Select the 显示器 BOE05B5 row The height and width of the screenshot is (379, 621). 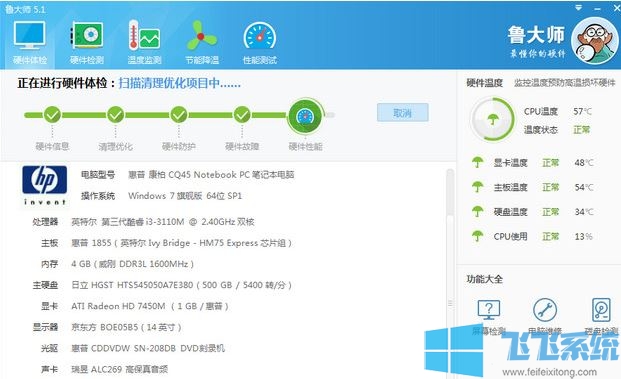(107, 327)
